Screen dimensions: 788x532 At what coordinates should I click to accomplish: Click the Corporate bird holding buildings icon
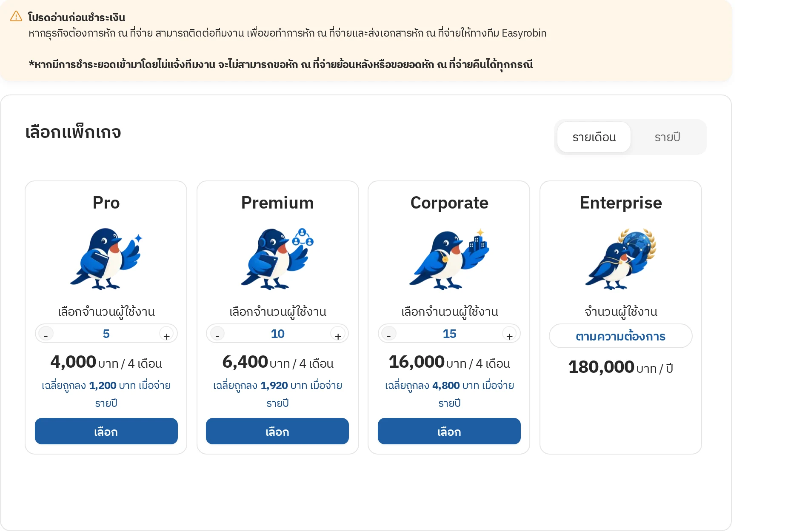449,259
